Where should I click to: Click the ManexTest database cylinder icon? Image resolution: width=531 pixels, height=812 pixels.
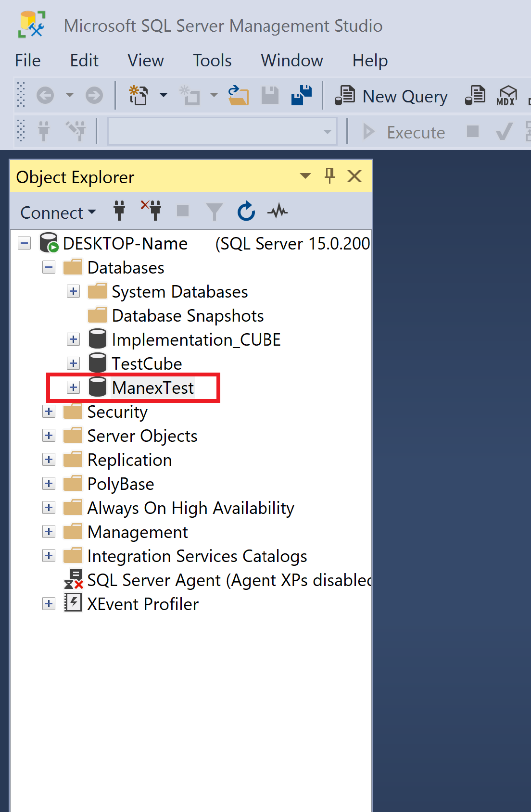(98, 387)
